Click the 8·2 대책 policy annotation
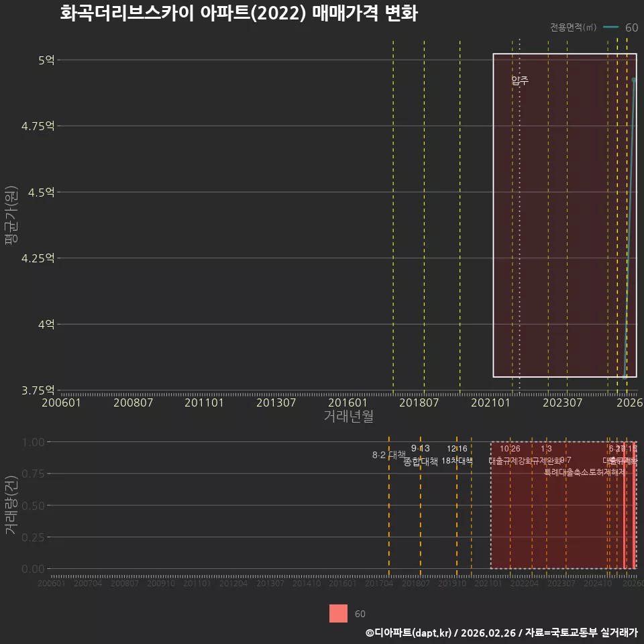The width and height of the screenshot is (644, 644). (x=388, y=455)
